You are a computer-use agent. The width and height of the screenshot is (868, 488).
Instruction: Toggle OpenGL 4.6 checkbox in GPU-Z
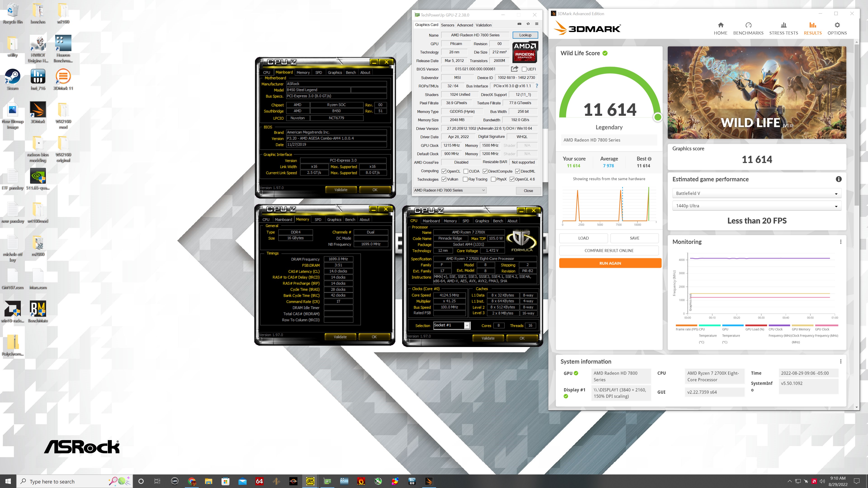tap(512, 179)
